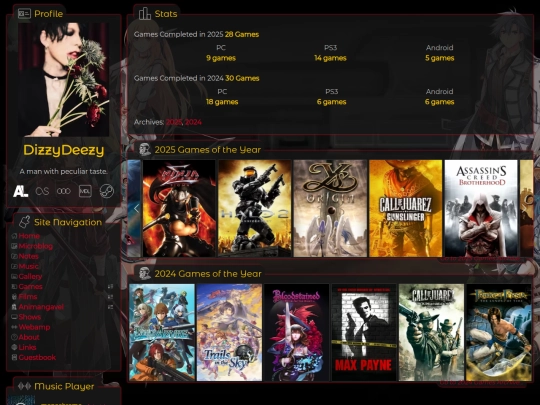This screenshot has height=405, width=540.
Task: Follow the Go to 2024 Games Archive link
Action: (x=480, y=382)
